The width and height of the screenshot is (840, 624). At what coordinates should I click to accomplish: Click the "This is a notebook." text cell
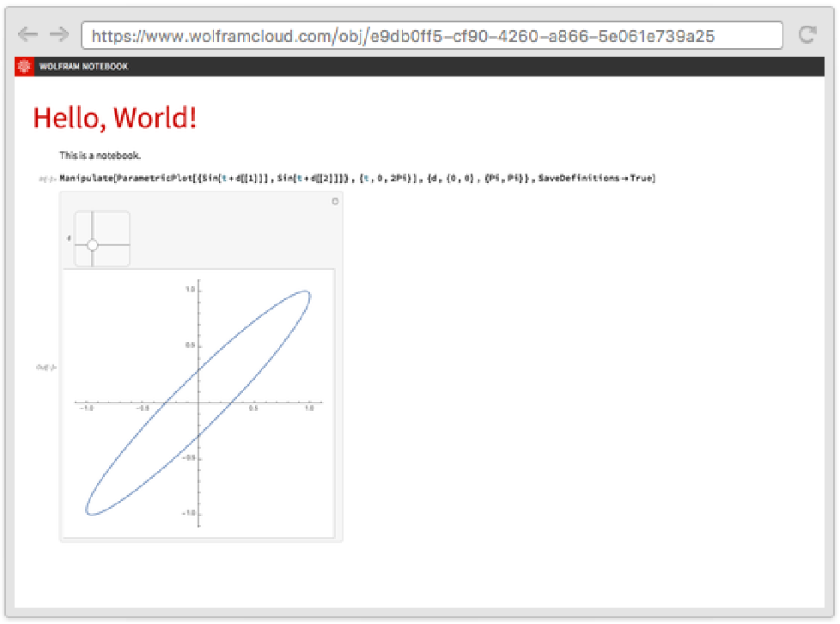[100, 156]
